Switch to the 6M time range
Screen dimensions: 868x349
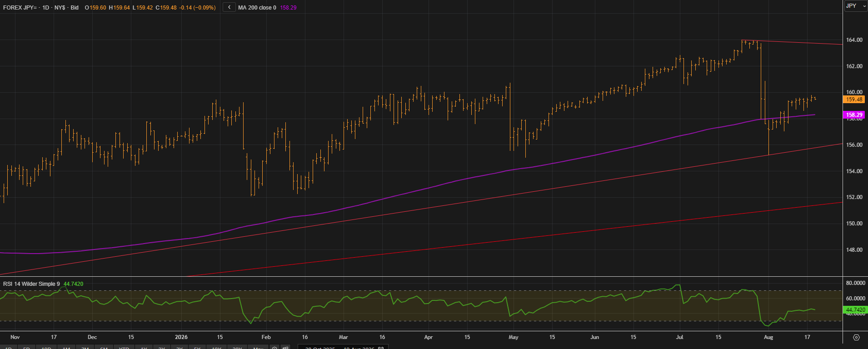(104, 347)
